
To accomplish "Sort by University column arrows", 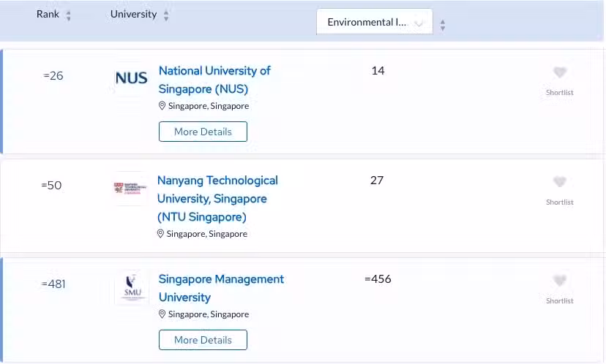I will (x=166, y=16).
